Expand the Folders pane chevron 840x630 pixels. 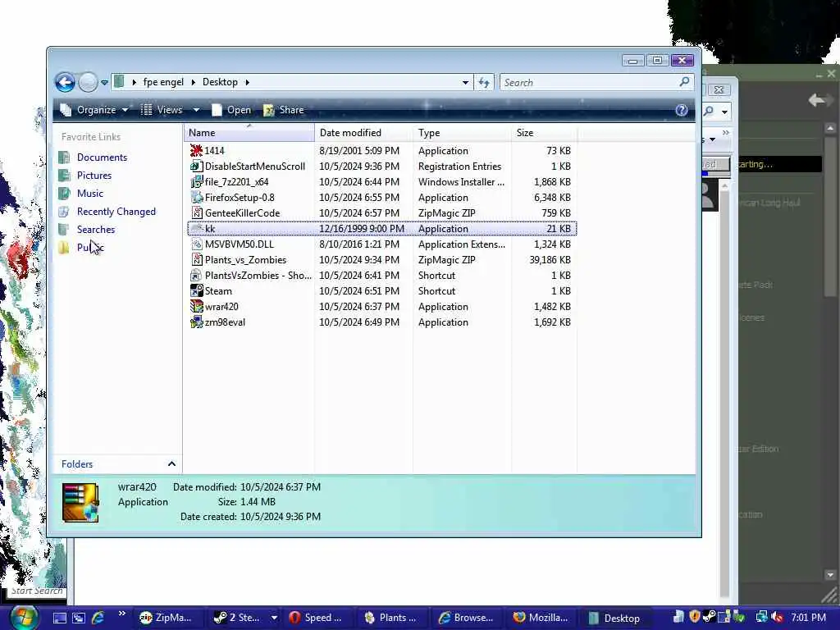tap(171, 464)
